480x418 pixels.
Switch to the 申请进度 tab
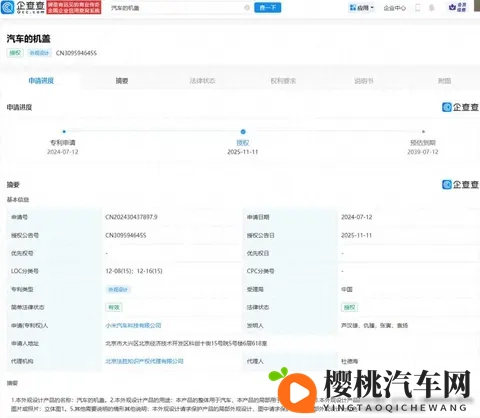pos(41,81)
